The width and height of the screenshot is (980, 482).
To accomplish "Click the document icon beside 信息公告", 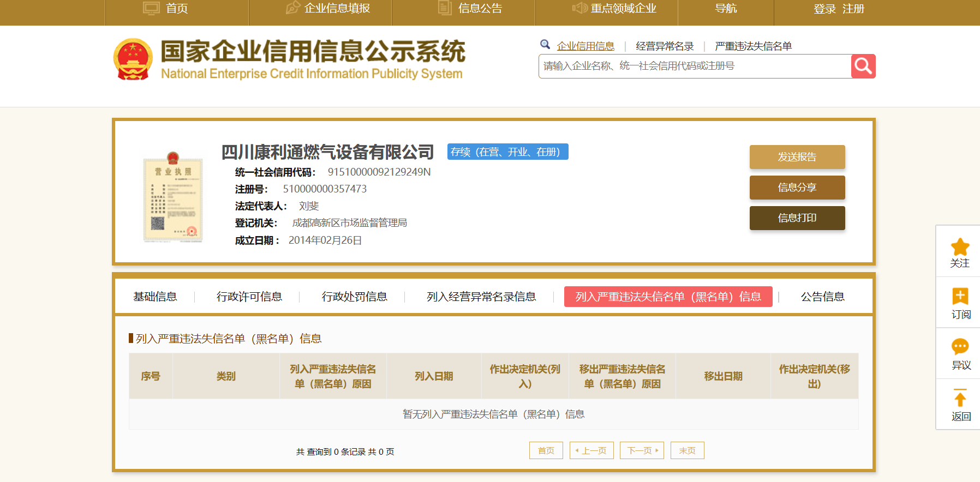I will [445, 8].
